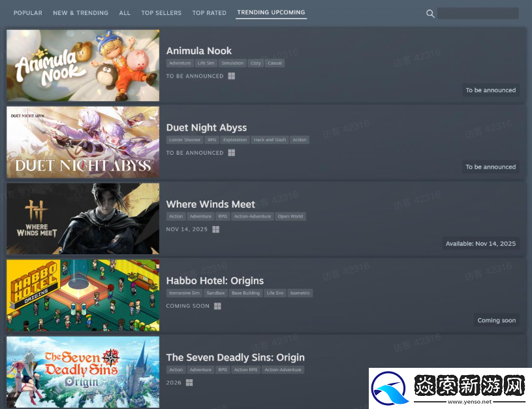Select the All tab
This screenshot has width=532, height=409.
click(125, 13)
